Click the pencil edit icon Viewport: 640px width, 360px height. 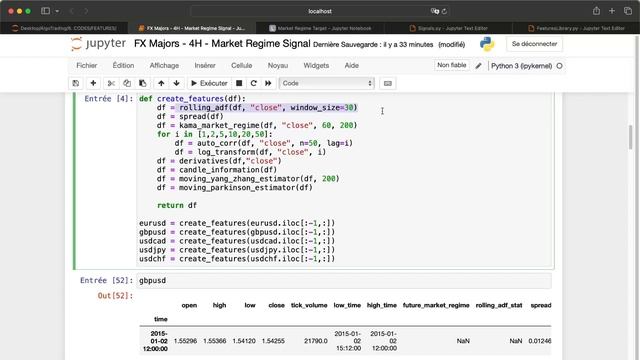click(x=478, y=66)
